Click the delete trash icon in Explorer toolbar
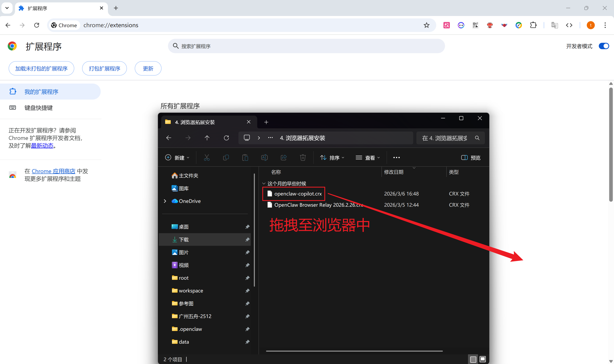Viewport: 614px width, 364px height. tap(302, 158)
